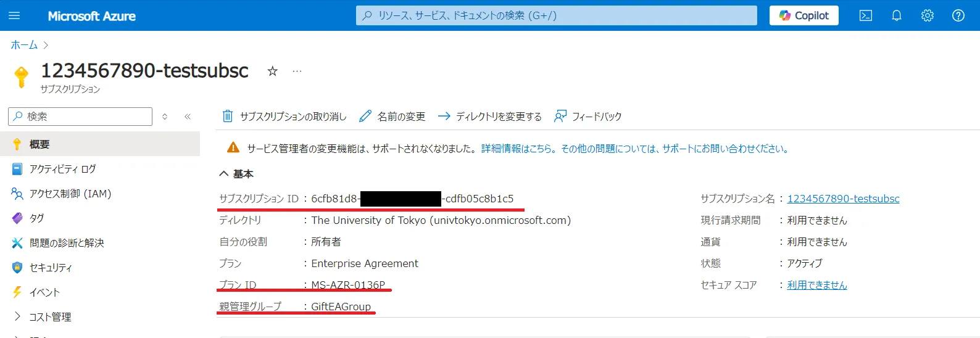
Task: Open the hamburger portal menu
Action: pyautogui.click(x=14, y=15)
